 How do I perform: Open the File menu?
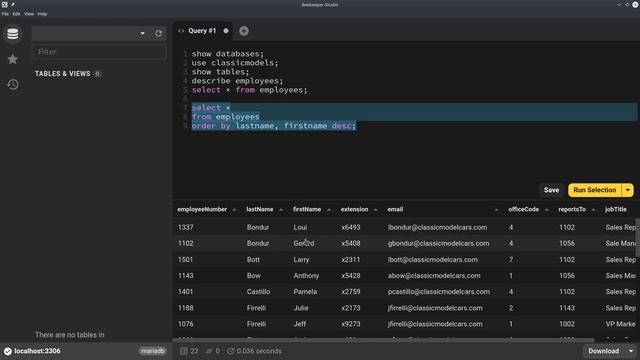[x=5, y=14]
